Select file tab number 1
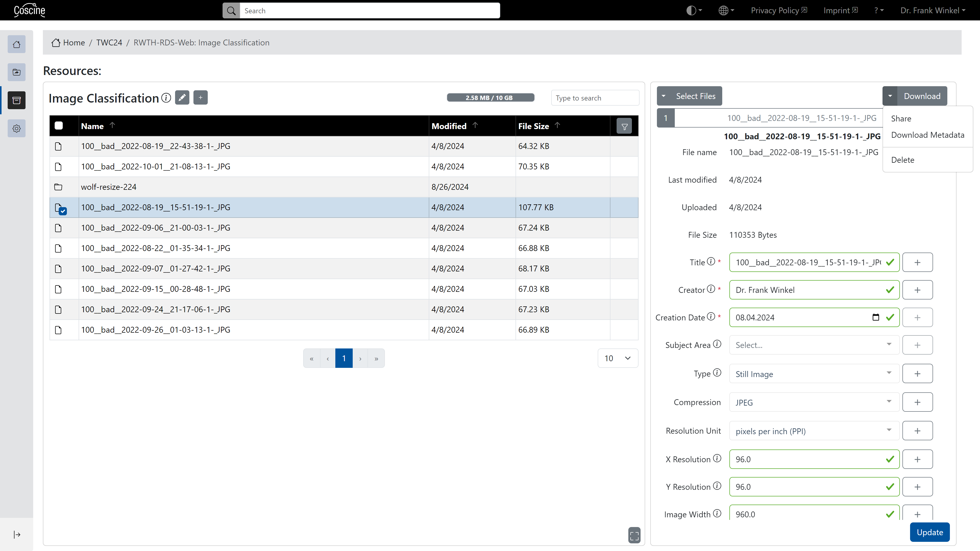 click(x=666, y=118)
